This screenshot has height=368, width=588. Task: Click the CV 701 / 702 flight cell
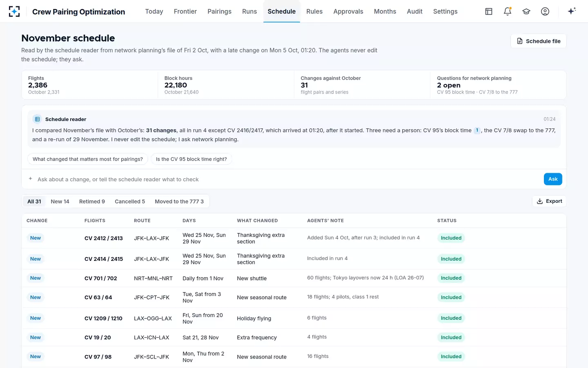pos(101,278)
